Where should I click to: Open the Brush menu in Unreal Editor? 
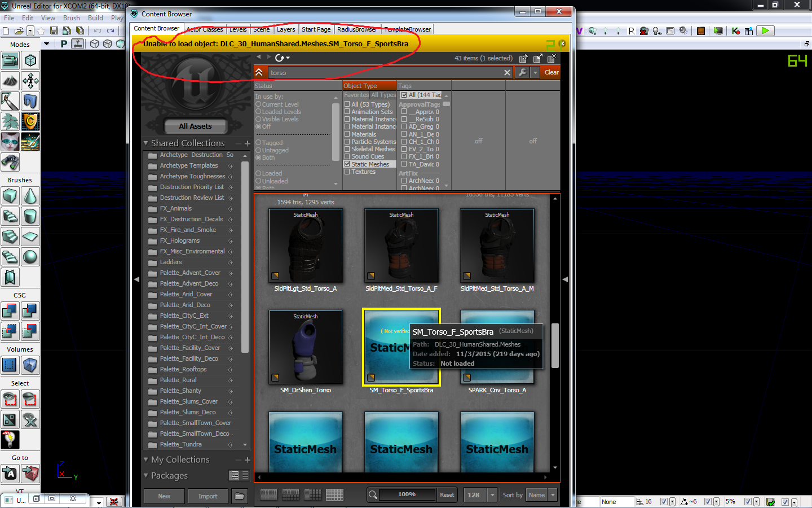[x=72, y=18]
